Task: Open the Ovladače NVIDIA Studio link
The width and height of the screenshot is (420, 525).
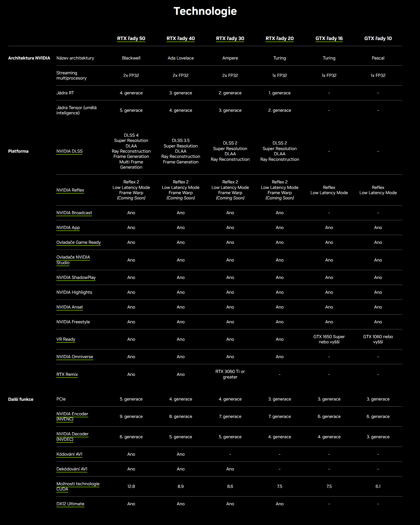Action: coord(73,260)
